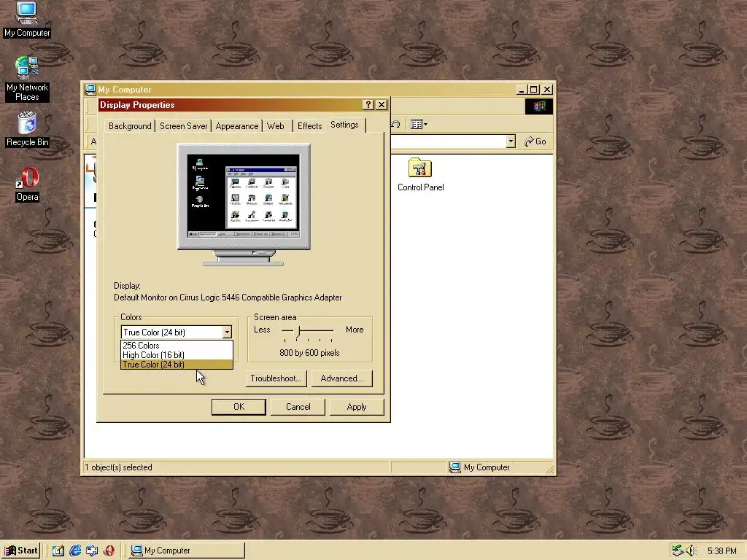Click the My Computer title bar icon

pos(90,89)
